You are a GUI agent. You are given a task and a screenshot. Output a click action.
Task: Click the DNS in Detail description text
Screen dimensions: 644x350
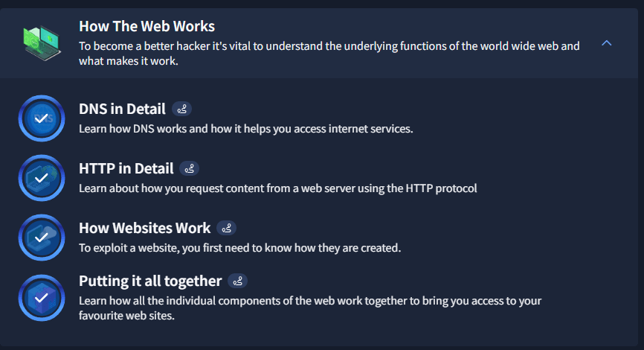click(x=245, y=128)
